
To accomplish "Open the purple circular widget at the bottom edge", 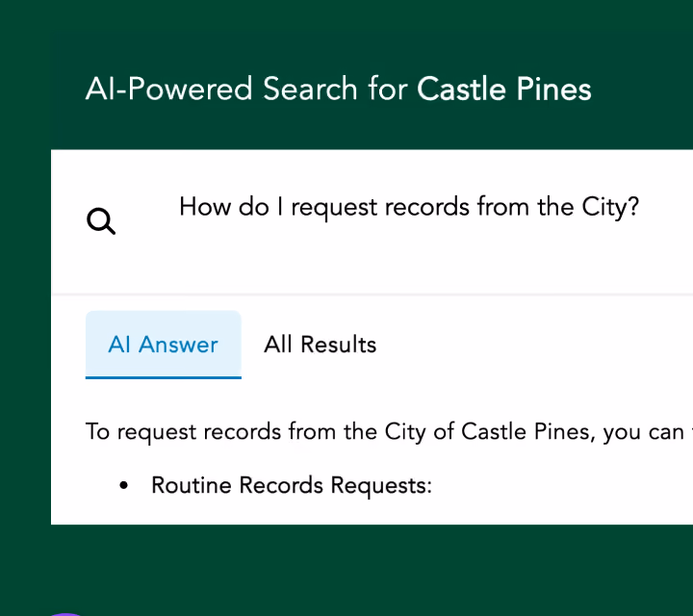I will pos(65,614).
